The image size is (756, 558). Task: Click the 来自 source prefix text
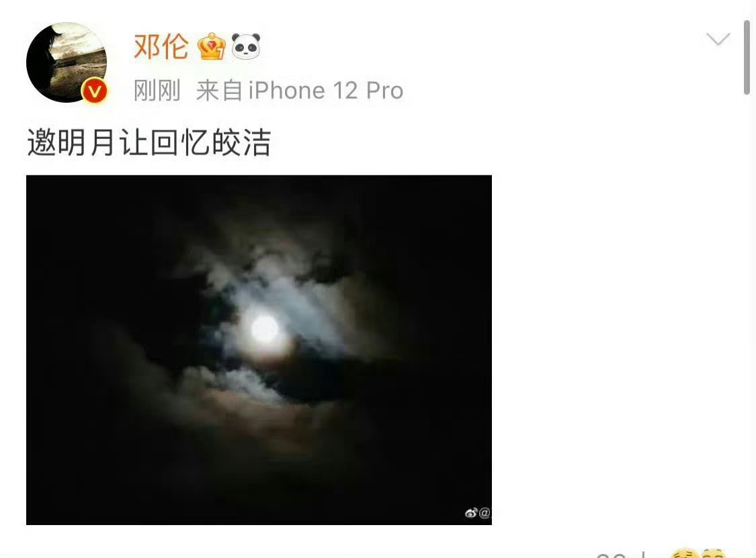tap(219, 91)
